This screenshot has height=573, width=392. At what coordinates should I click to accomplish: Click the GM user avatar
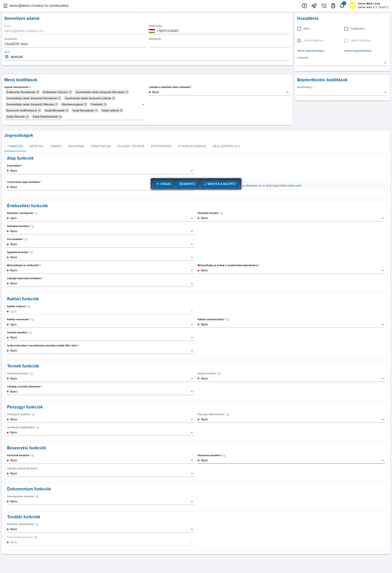(353, 6)
